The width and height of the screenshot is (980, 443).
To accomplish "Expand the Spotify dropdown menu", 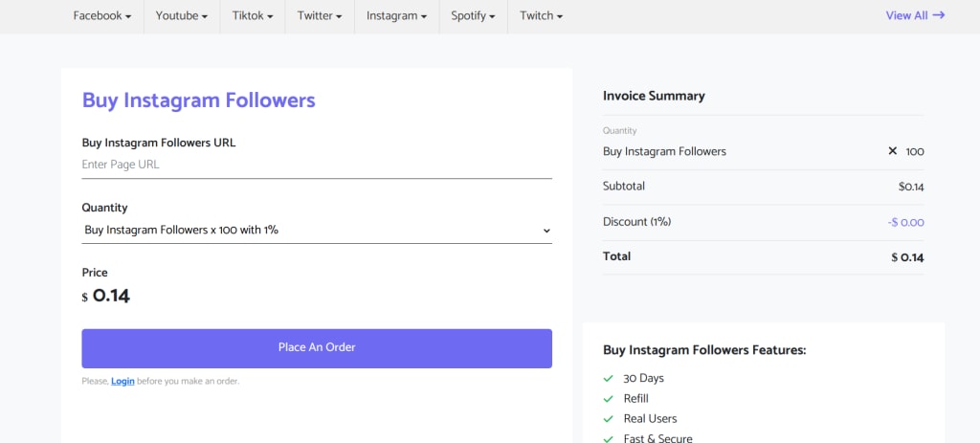I will click(x=473, y=16).
